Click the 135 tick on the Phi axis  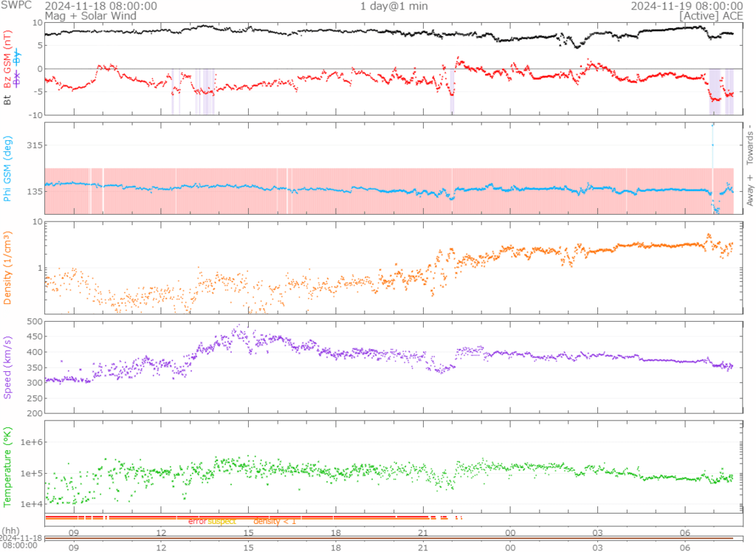click(33, 191)
